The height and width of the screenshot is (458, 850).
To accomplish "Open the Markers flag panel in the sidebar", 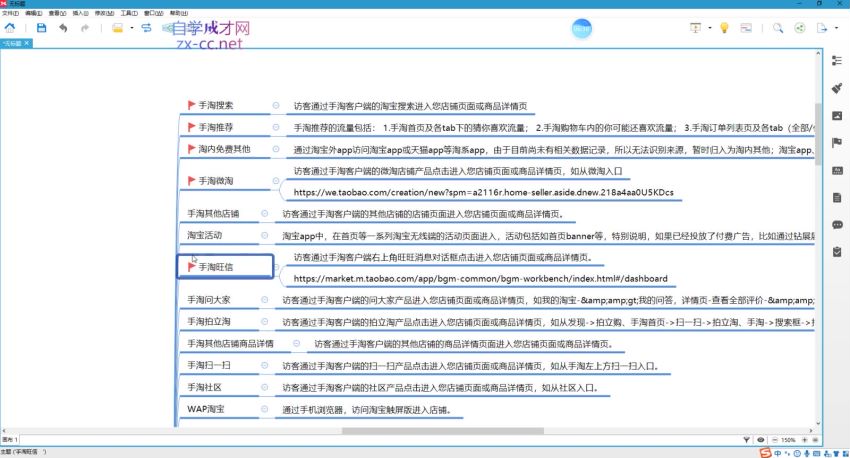I will [x=837, y=143].
